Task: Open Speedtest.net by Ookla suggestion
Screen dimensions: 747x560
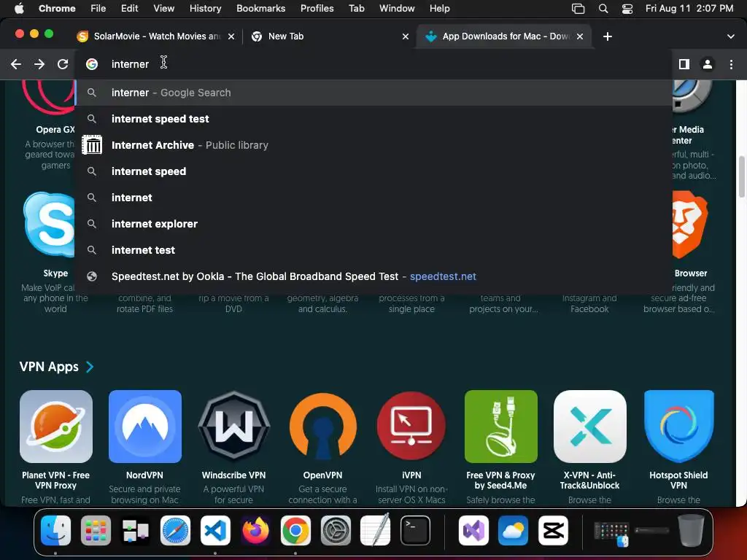Action: pyautogui.click(x=374, y=276)
